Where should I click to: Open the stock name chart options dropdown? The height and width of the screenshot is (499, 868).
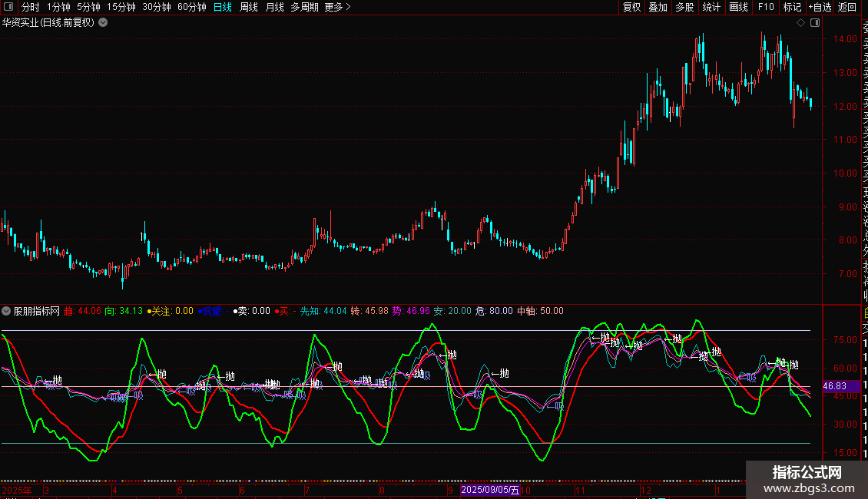103,22
